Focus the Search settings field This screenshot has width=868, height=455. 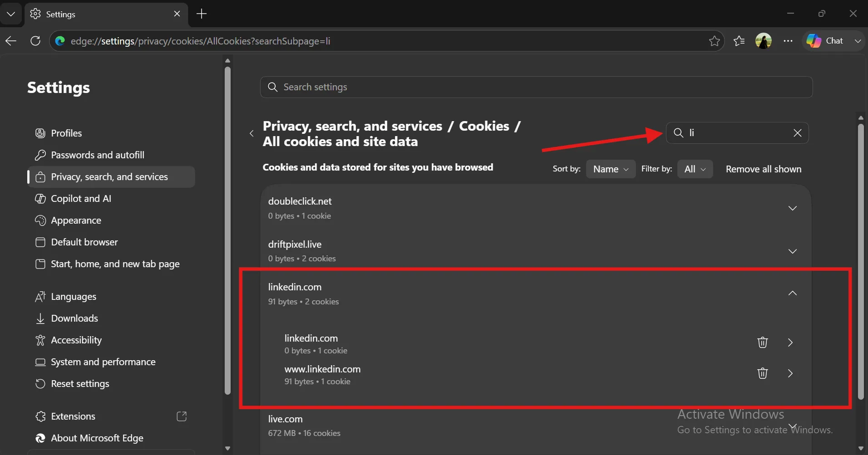tap(536, 87)
